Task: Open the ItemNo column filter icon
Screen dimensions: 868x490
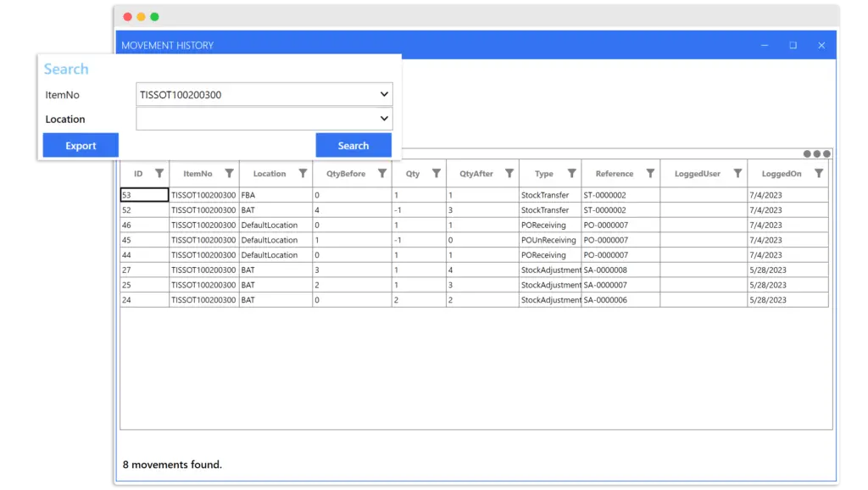Action: 229,173
